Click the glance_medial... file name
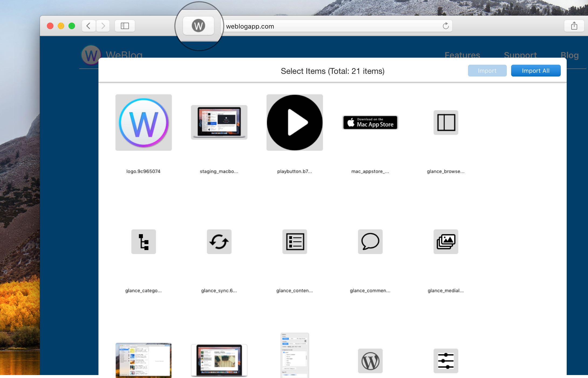Viewport: 588px width, 378px height. click(446, 290)
